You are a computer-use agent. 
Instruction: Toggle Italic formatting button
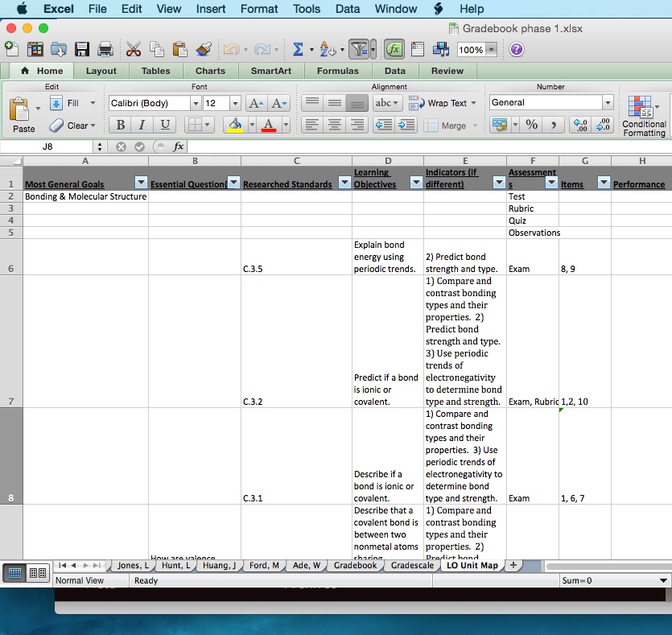pyautogui.click(x=142, y=125)
